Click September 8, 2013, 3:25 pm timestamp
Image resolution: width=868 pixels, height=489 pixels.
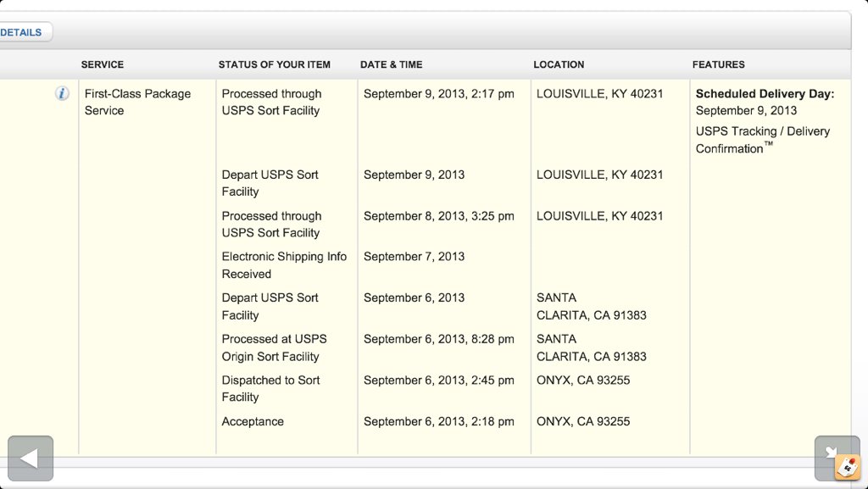point(438,216)
